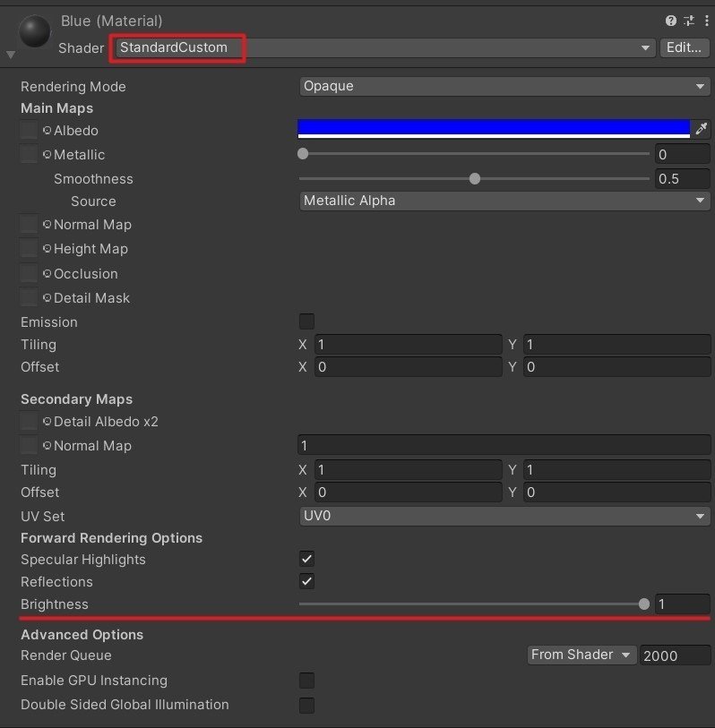Image resolution: width=715 pixels, height=728 pixels.
Task: Select Secondary Maps Normal Map texture slot
Action: coord(29,445)
